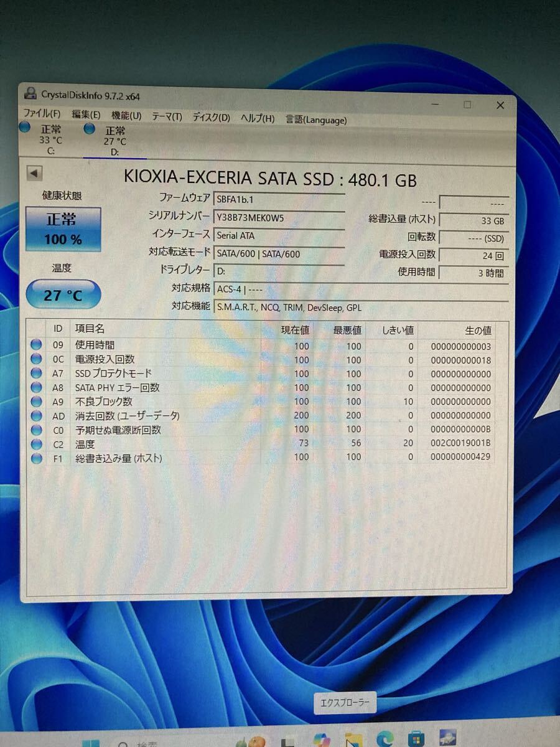Open the 機能(U) menu
Screen dimensions: 560x747
[126, 116]
